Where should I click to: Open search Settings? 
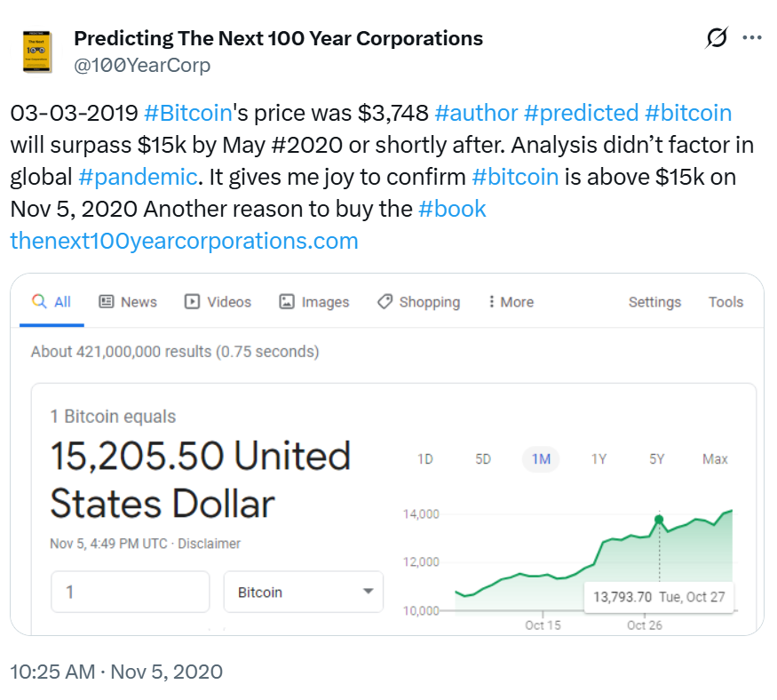tap(654, 302)
